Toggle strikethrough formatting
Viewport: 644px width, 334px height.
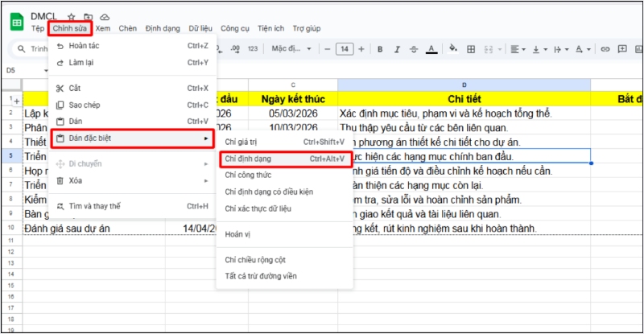click(x=414, y=49)
